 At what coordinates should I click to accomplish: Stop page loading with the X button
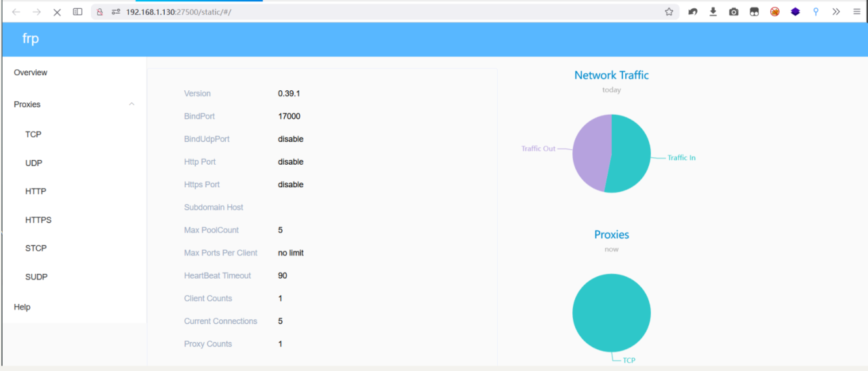(57, 12)
